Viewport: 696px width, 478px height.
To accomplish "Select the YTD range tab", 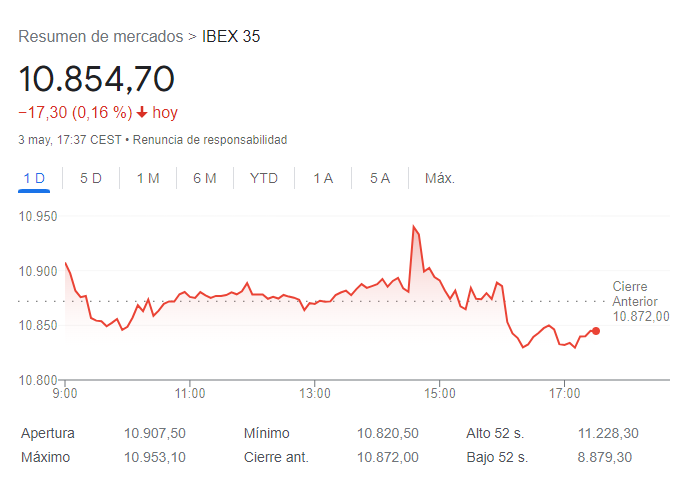I will [x=264, y=178].
